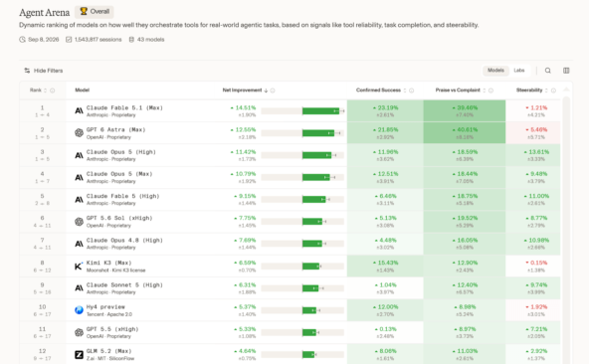Click the GPT 6 Astra (Max) improvement bar
Image resolution: width=589 pixels, height=364 pixels.
click(302, 133)
